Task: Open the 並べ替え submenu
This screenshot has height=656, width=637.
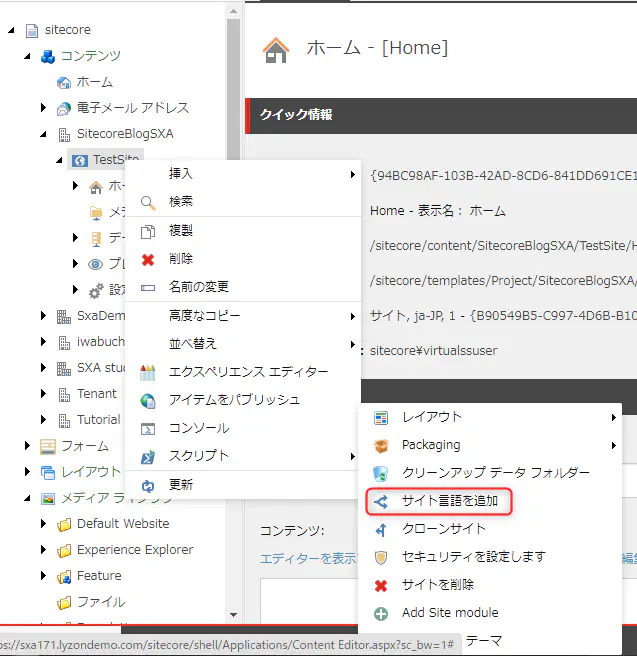Action: click(x=243, y=344)
